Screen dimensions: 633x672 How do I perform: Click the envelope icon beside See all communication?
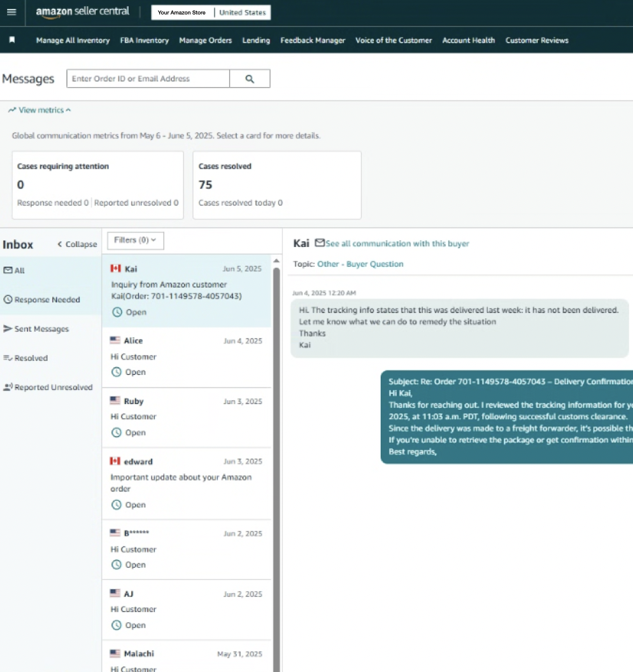(320, 242)
